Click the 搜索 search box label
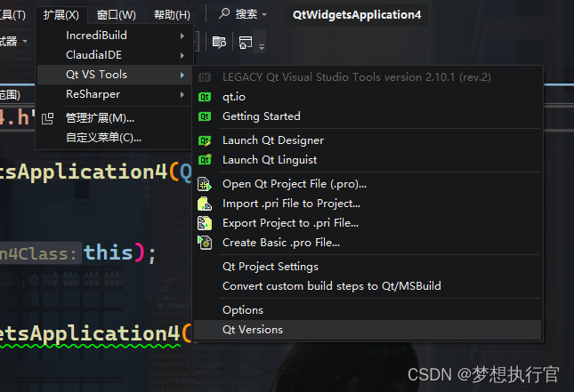 coord(247,14)
